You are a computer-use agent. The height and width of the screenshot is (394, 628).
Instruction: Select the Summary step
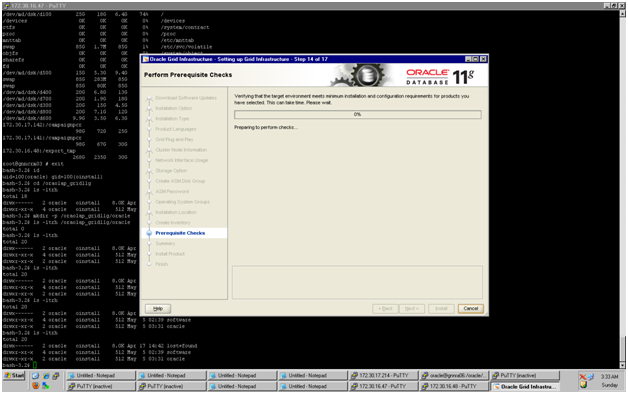(x=165, y=243)
